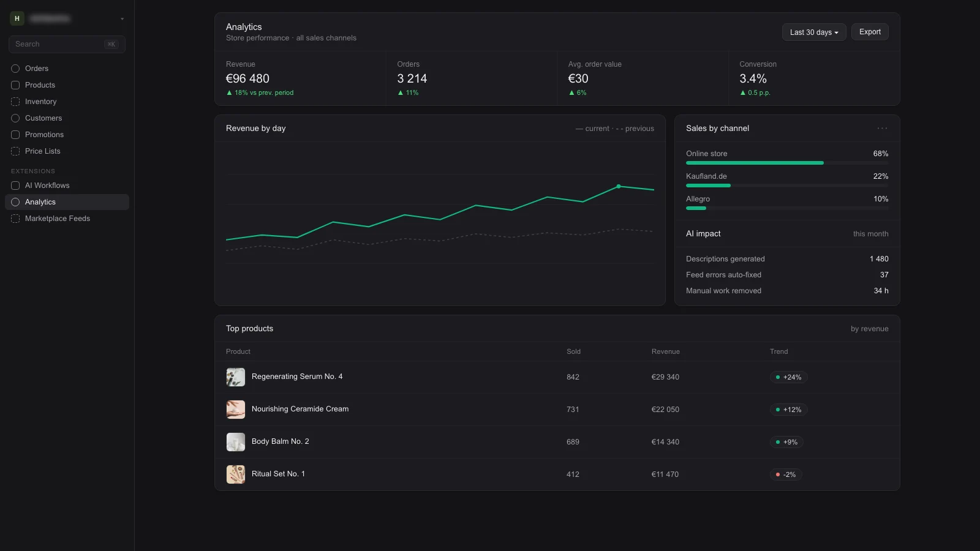Open the store switcher dropdown arrow
The width and height of the screenshot is (980, 551).
click(122, 19)
